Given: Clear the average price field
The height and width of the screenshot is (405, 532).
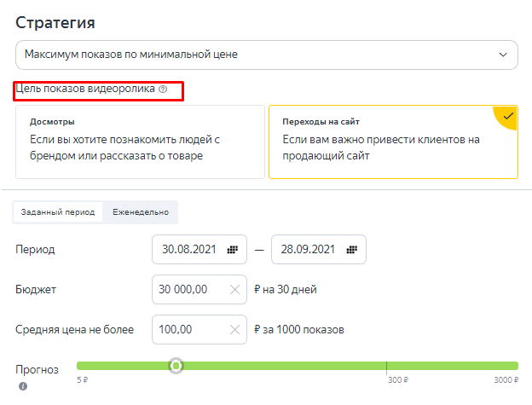Looking at the screenshot, I should click(x=234, y=329).
